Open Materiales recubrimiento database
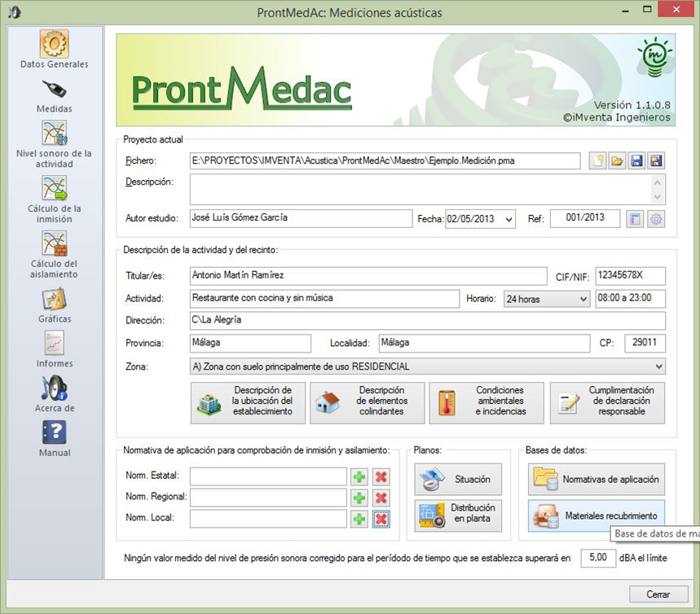This screenshot has height=614, width=700. tap(597, 515)
